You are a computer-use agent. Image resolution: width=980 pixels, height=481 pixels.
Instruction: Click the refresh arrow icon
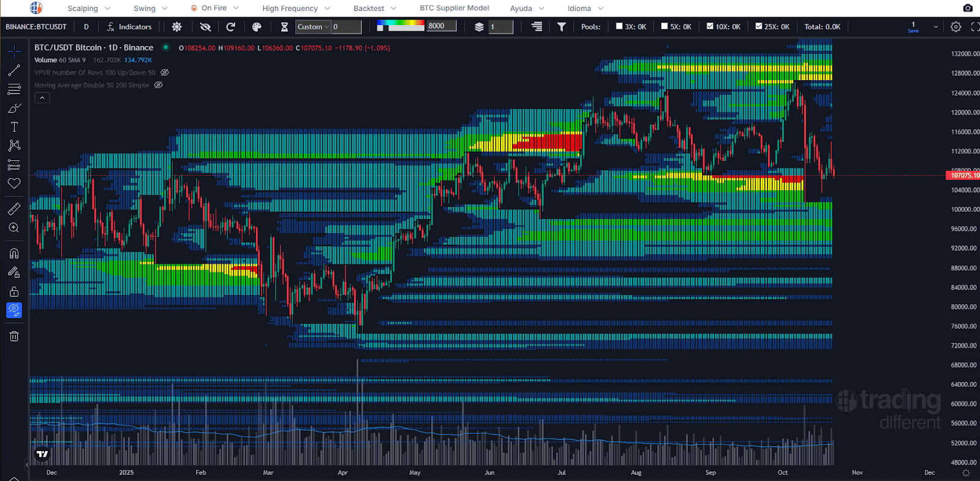231,27
